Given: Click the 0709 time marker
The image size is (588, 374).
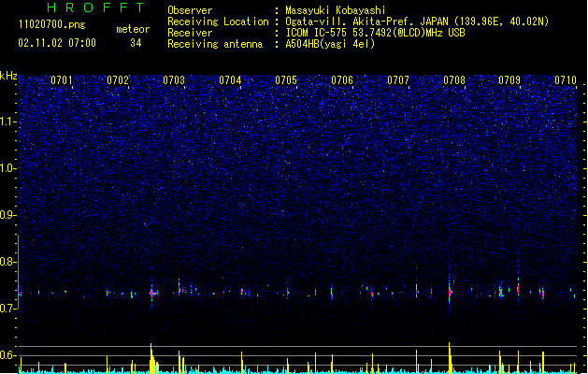Looking at the screenshot, I should point(509,80).
